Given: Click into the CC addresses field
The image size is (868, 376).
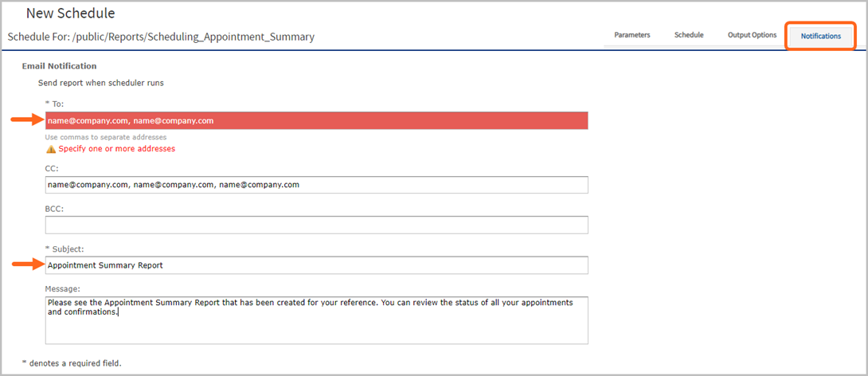Looking at the screenshot, I should click(317, 185).
